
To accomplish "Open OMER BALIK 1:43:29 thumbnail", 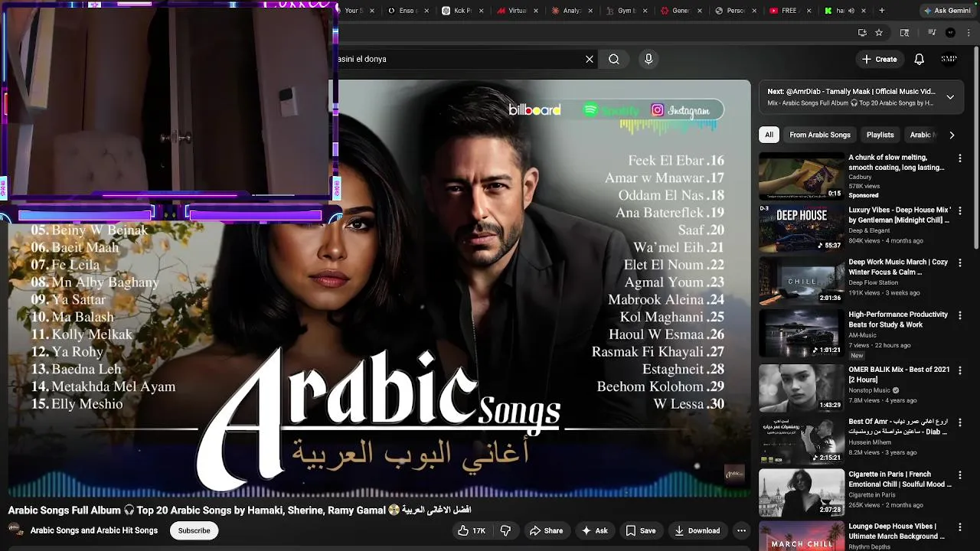I will click(802, 387).
